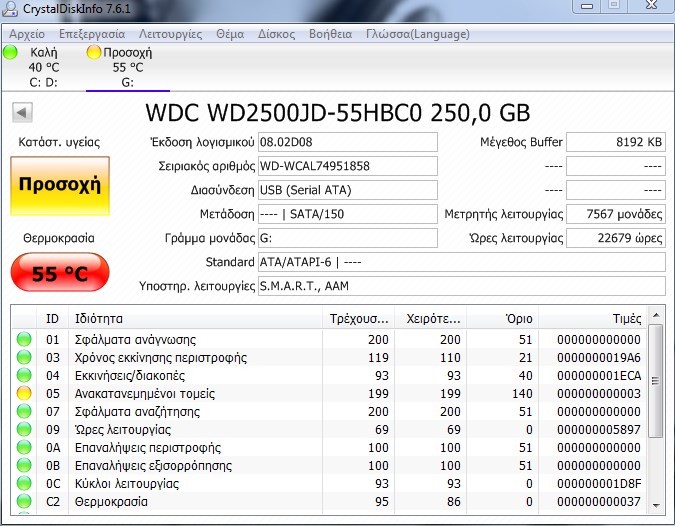Click raw value 000000005897

[599, 430]
